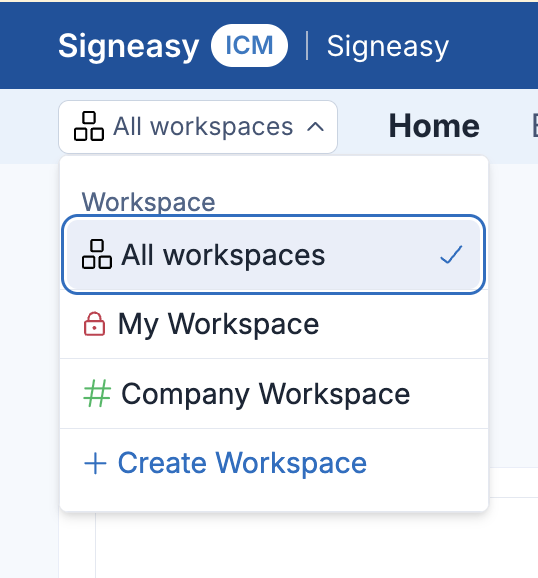
Task: Click the blue checkmark on All workspaces
Action: click(451, 255)
